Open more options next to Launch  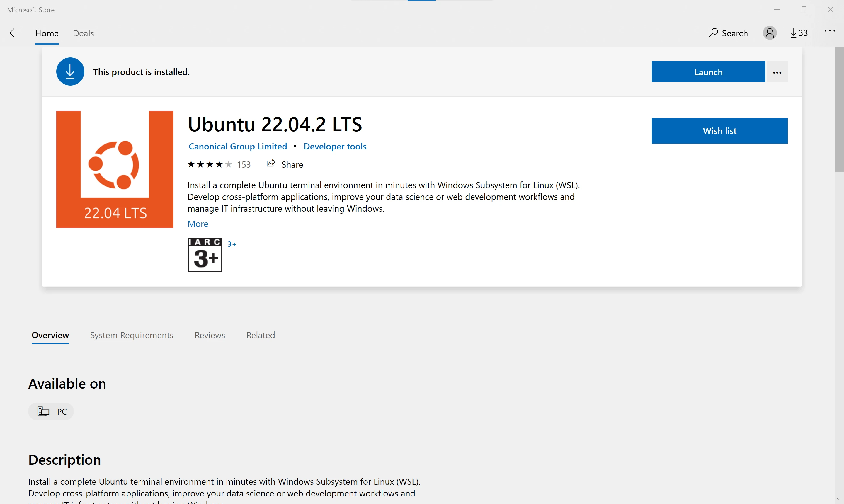click(x=777, y=72)
